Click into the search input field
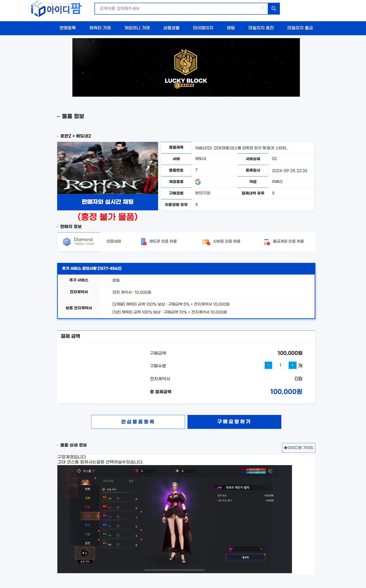Screen dimensions: 366x588 [177, 9]
